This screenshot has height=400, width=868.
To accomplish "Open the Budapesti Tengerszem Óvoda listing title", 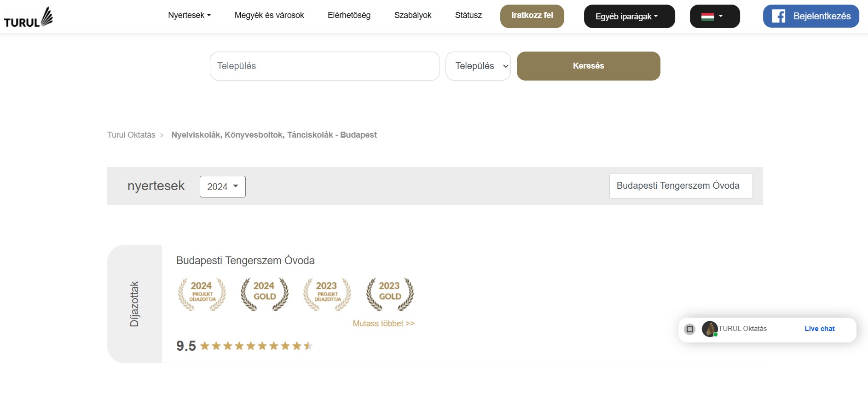I will point(245,261).
